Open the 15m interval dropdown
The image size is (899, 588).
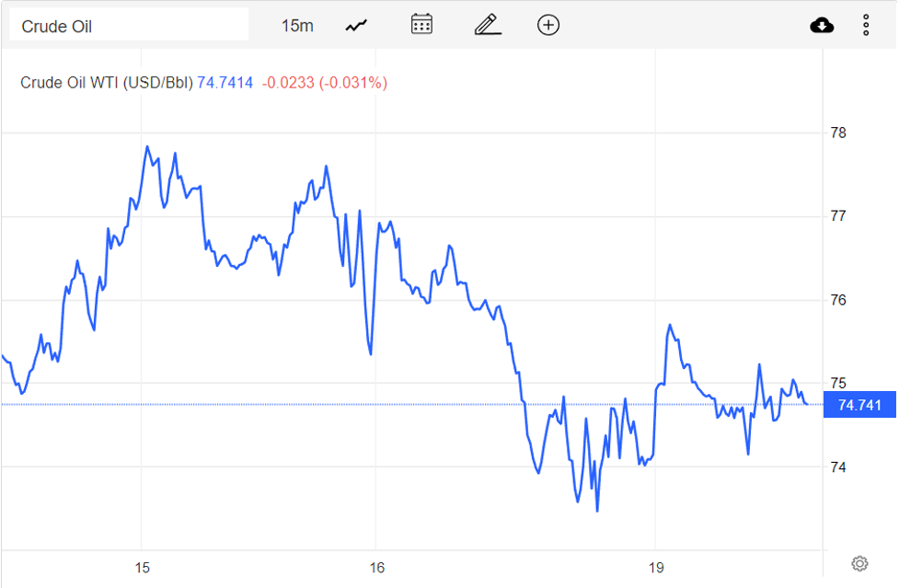point(296,26)
